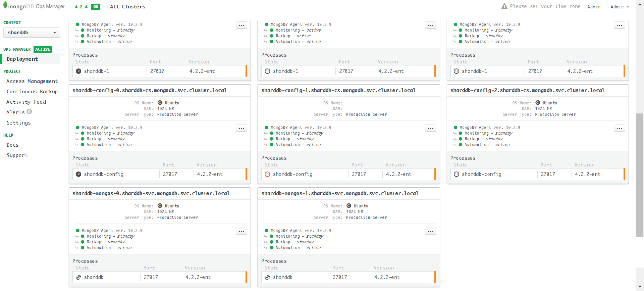644x291 pixels.
Task: Click sharddb-config-2.sharddb-cs.mongodb.svc.cluster.local host title
Action: 527,90
